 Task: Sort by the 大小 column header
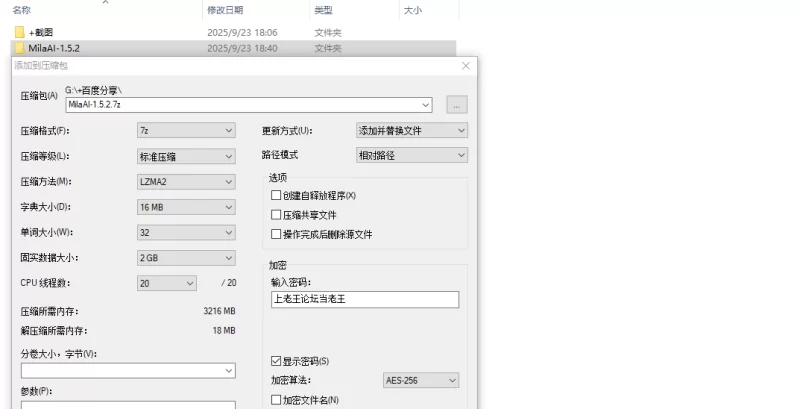point(413,10)
